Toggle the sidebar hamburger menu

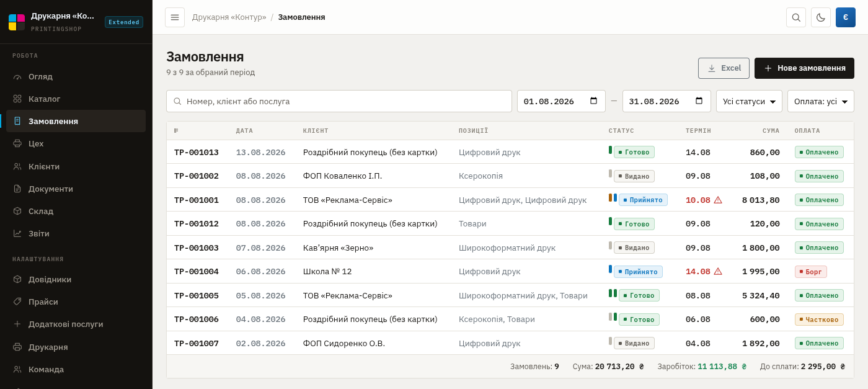[x=175, y=17]
